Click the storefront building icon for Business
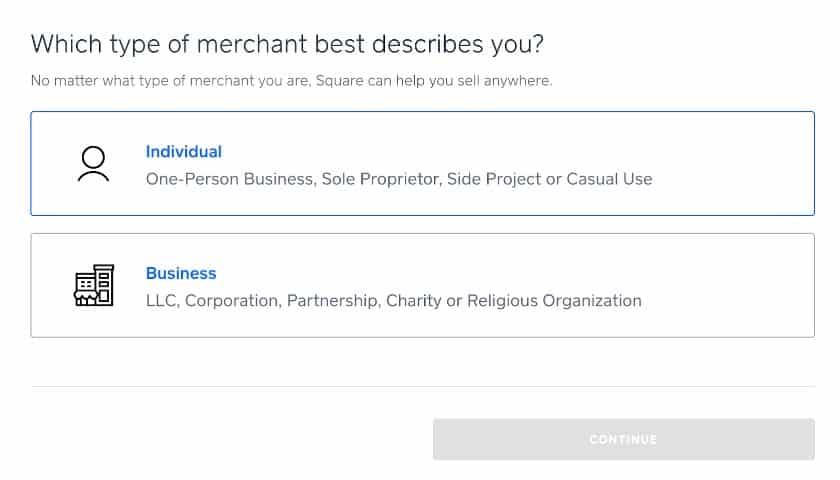 point(94,285)
